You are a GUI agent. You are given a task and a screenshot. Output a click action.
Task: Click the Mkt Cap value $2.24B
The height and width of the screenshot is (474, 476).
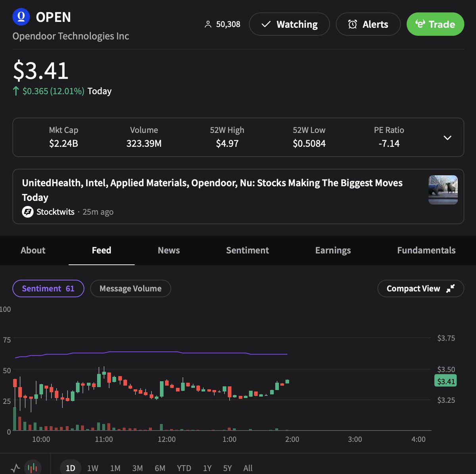tap(63, 143)
